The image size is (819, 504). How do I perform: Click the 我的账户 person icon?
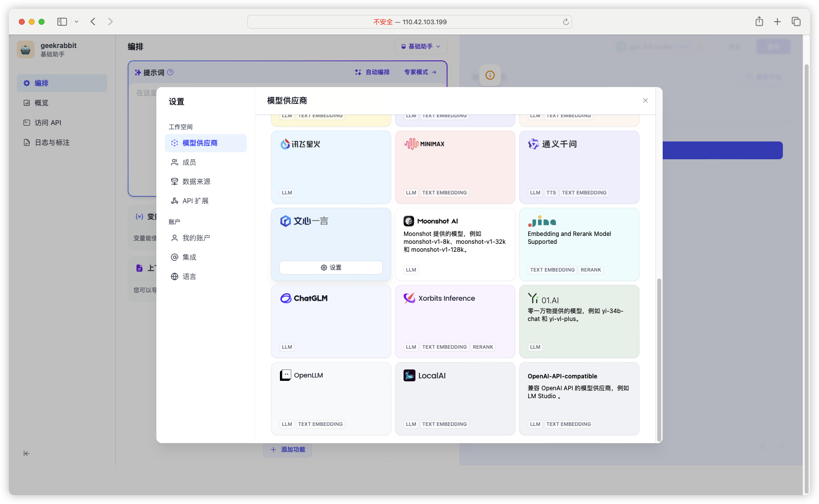point(175,238)
